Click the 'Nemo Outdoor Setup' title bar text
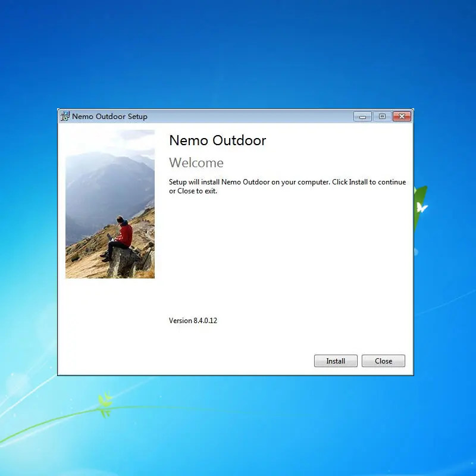 click(x=109, y=116)
